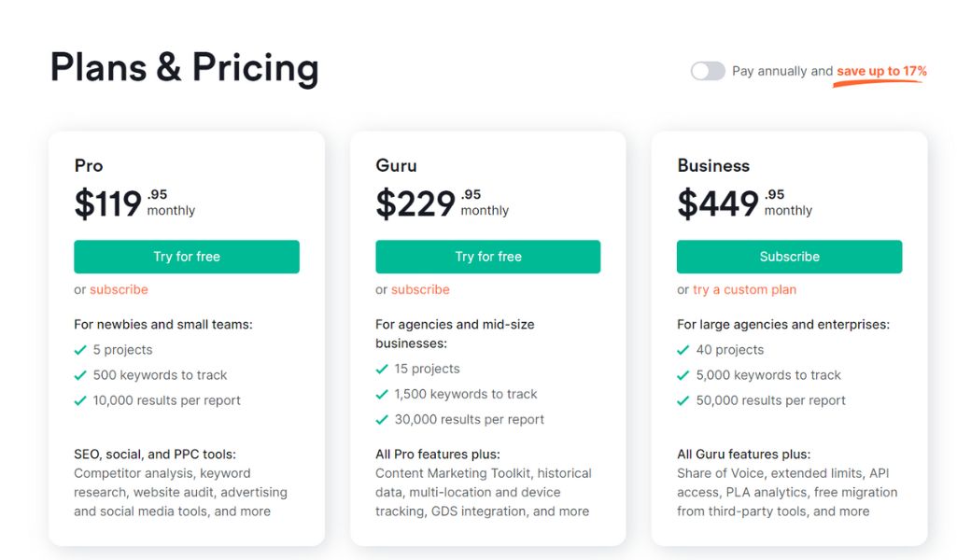Image resolution: width=957 pixels, height=560 pixels.
Task: Click the Guru plan Try for free button
Action: pyautogui.click(x=487, y=257)
